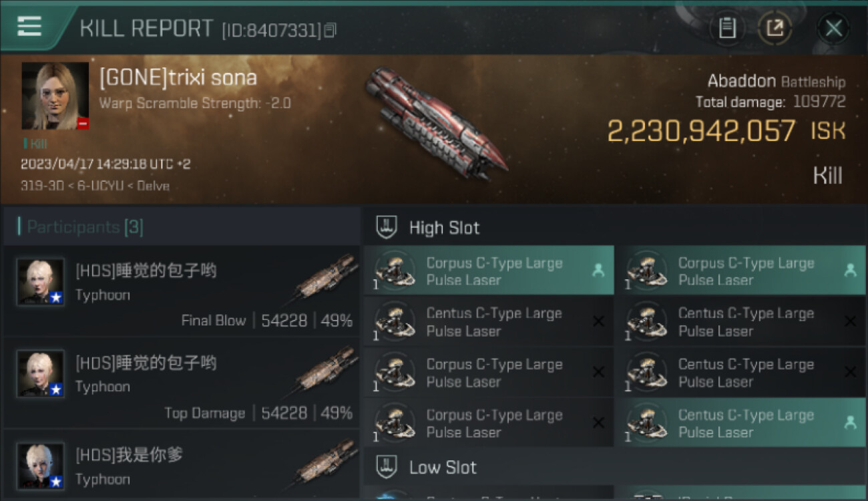Click top-left Corpus C-Type Large Pulse Laser
This screenshot has width=868, height=501.
(x=487, y=271)
